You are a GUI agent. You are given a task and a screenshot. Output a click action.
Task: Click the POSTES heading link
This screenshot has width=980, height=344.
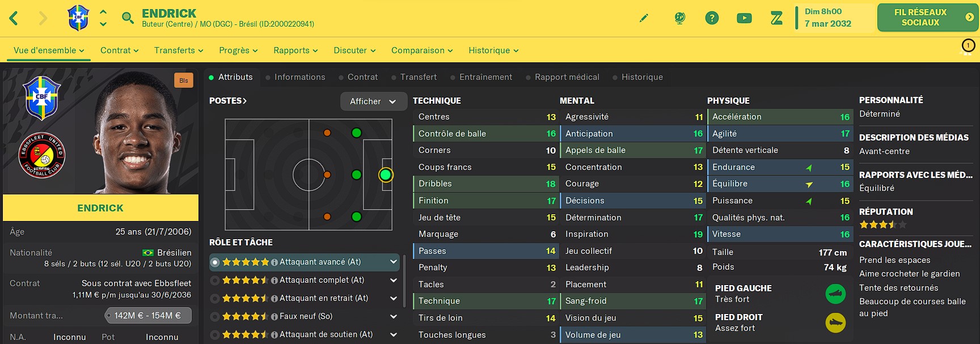pyautogui.click(x=228, y=101)
